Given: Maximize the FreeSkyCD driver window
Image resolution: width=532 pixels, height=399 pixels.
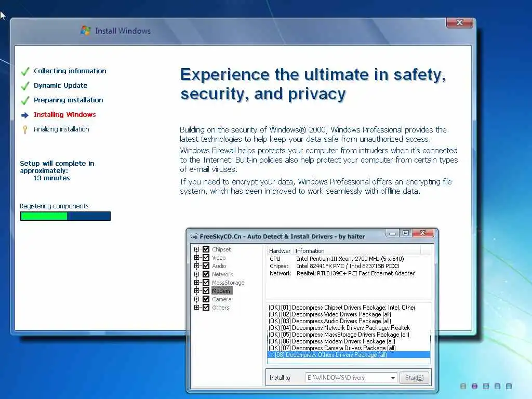Looking at the screenshot, I should pos(405,233).
